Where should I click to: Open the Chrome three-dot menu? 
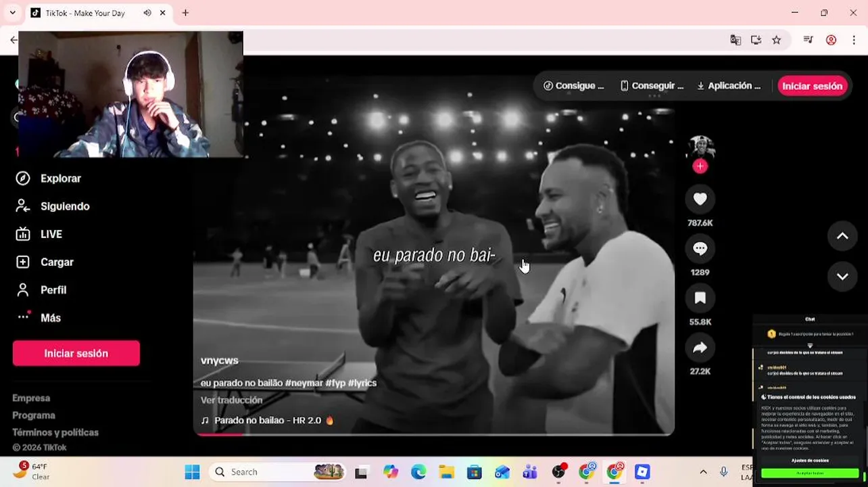(854, 40)
